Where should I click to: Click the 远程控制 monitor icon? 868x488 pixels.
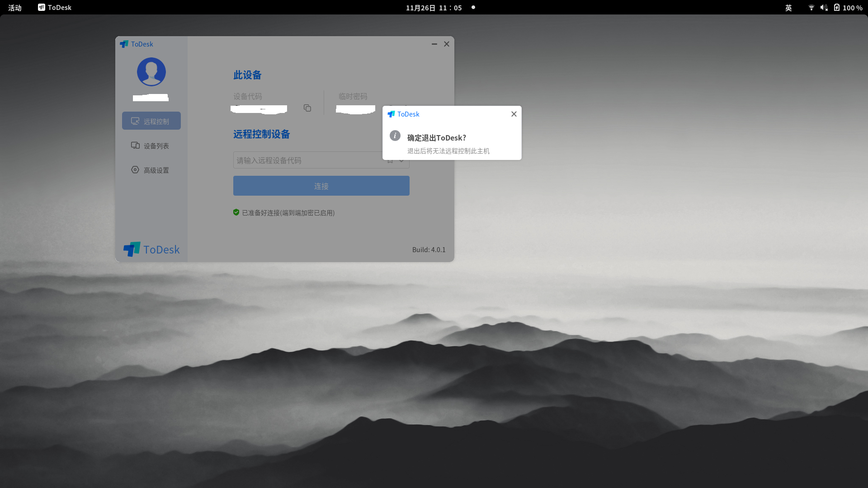tap(135, 121)
